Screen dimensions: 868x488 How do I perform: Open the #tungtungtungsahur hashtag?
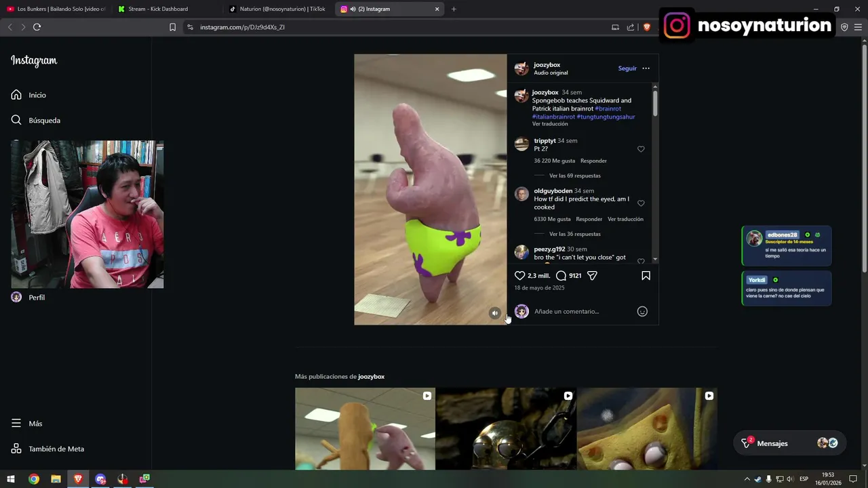(x=606, y=117)
